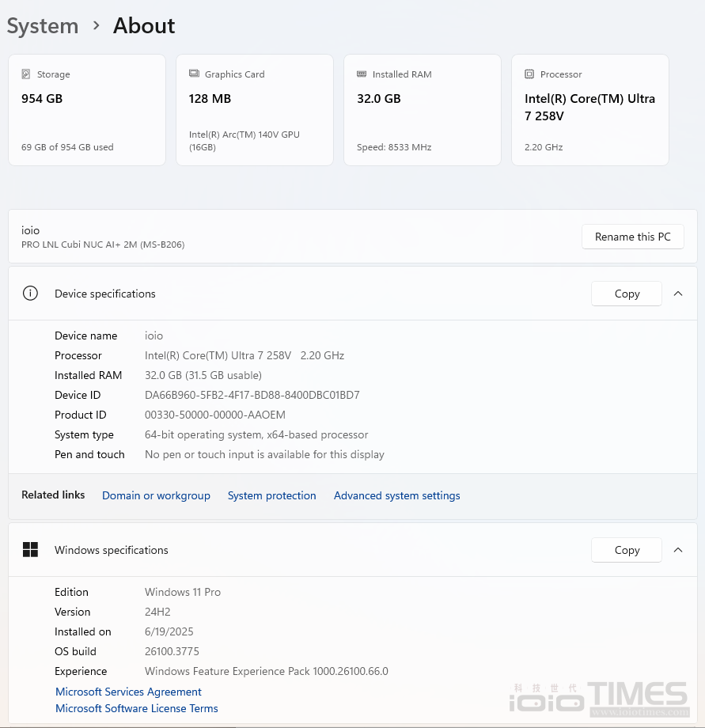Open the Storage card showing 954 GB
The height and width of the screenshot is (728, 705).
click(x=87, y=110)
